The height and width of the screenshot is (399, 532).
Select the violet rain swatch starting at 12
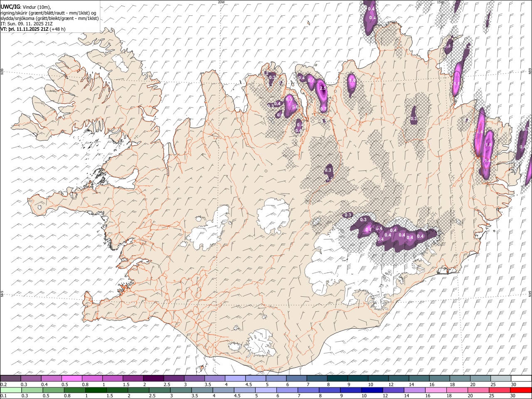click(x=393, y=390)
